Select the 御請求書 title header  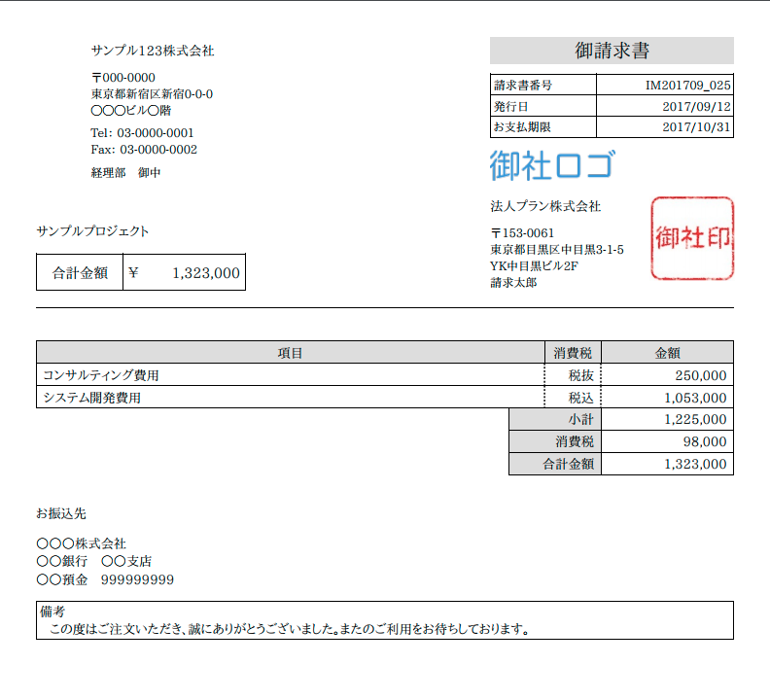coord(612,51)
